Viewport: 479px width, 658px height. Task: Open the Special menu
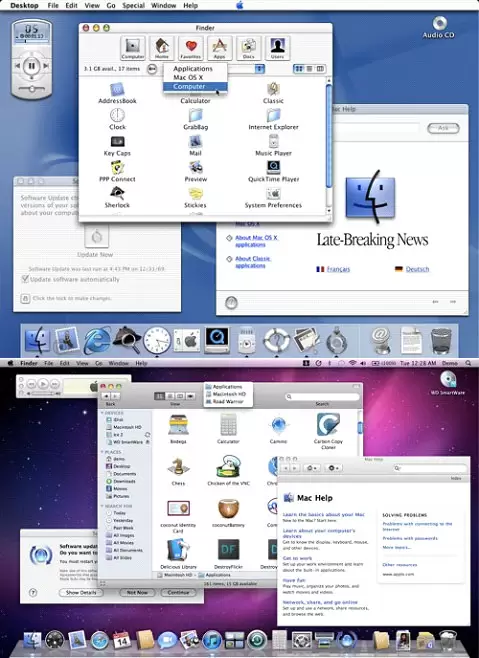click(133, 5)
